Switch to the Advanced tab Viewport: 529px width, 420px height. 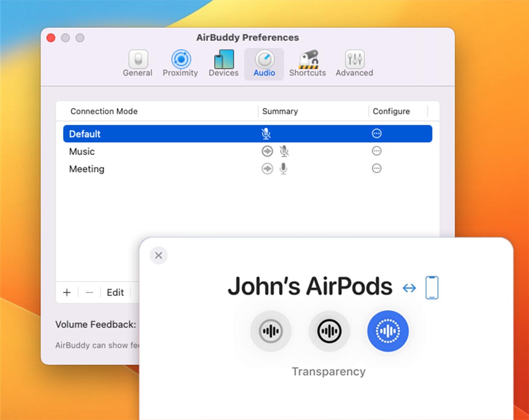(x=354, y=64)
